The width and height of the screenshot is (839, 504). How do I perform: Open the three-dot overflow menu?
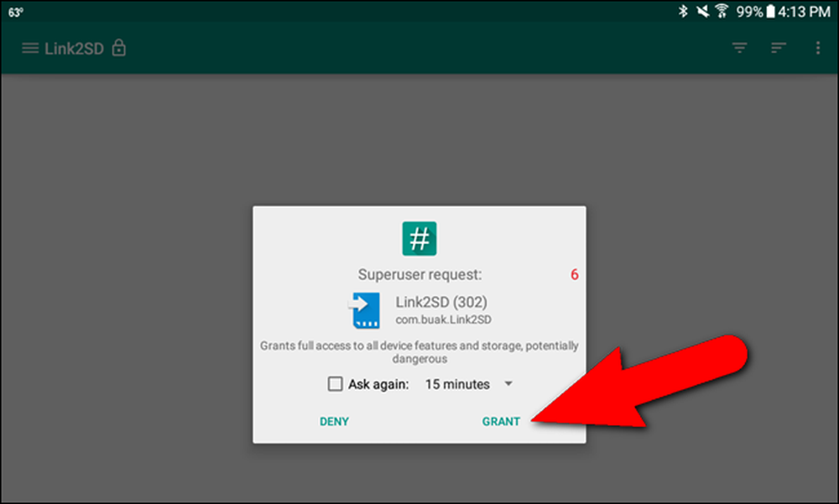coord(817,48)
